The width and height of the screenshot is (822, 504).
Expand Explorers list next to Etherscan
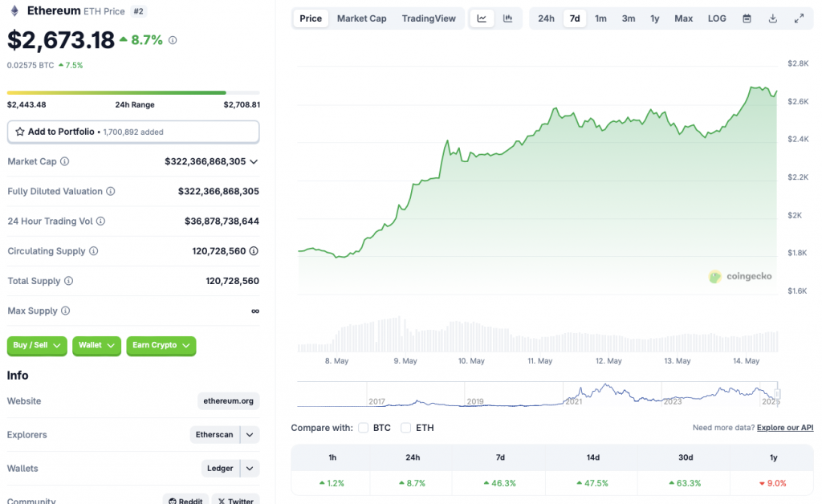pos(250,435)
